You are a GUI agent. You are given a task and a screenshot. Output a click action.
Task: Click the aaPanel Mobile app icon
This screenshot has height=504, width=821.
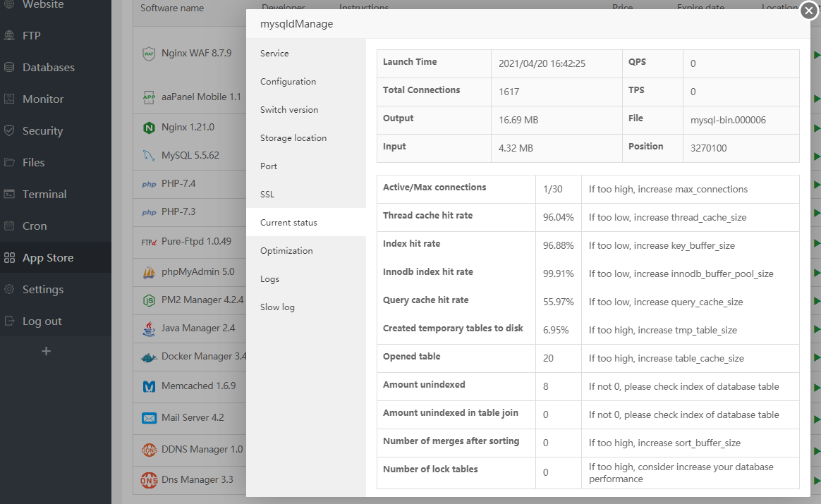click(149, 97)
